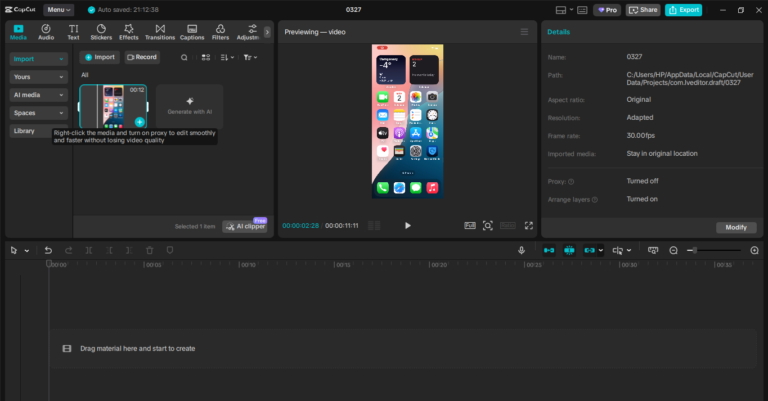768x401 pixels.
Task: Expand the Spaces sidebar section
Action: (x=38, y=113)
